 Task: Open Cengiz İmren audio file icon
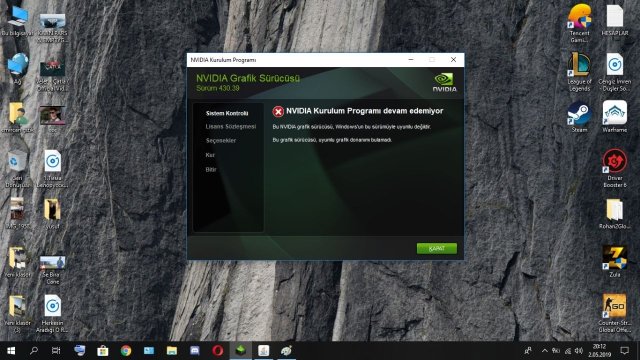615,72
